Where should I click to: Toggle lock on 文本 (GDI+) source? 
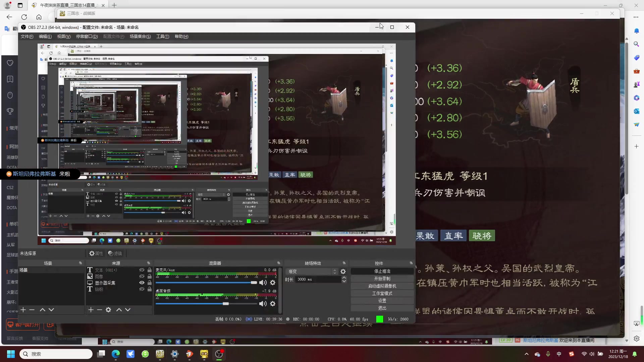(x=150, y=270)
